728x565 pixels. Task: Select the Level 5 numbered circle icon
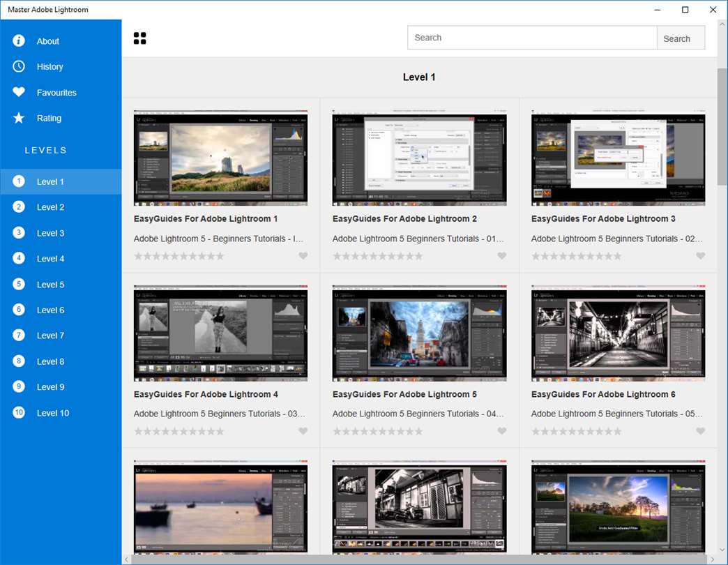click(19, 285)
